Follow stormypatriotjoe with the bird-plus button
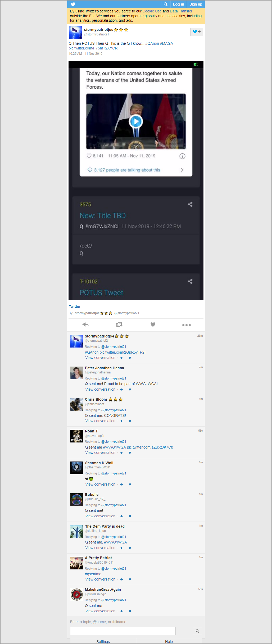The width and height of the screenshot is (272, 644). point(197,32)
